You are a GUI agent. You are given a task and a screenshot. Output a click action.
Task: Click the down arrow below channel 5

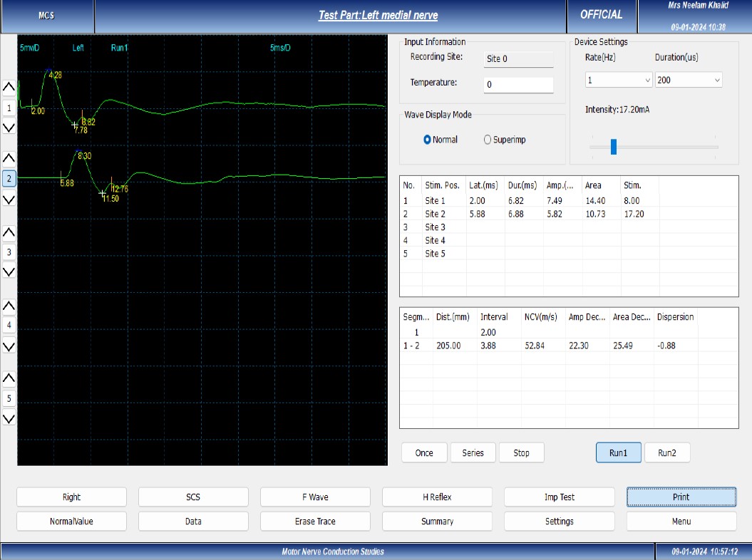click(x=9, y=418)
